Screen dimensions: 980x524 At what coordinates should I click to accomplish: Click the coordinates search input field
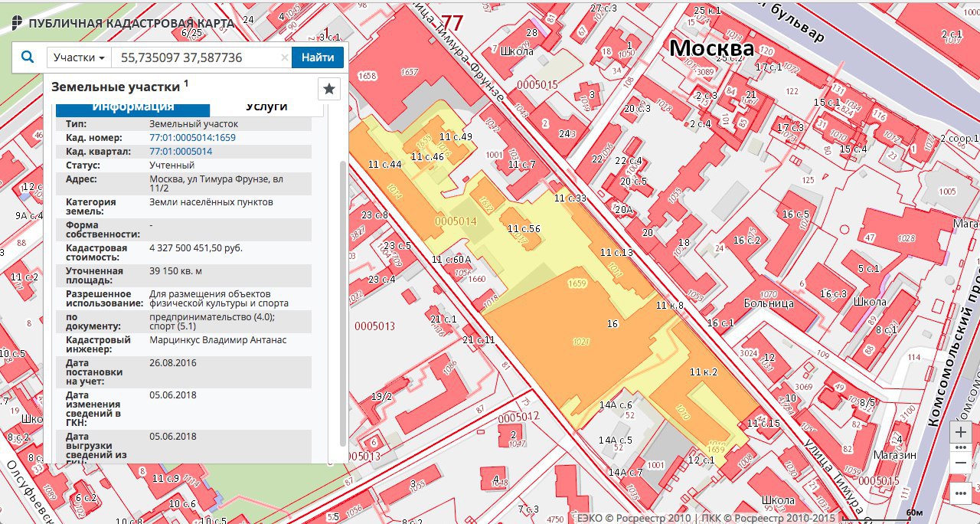(x=201, y=57)
